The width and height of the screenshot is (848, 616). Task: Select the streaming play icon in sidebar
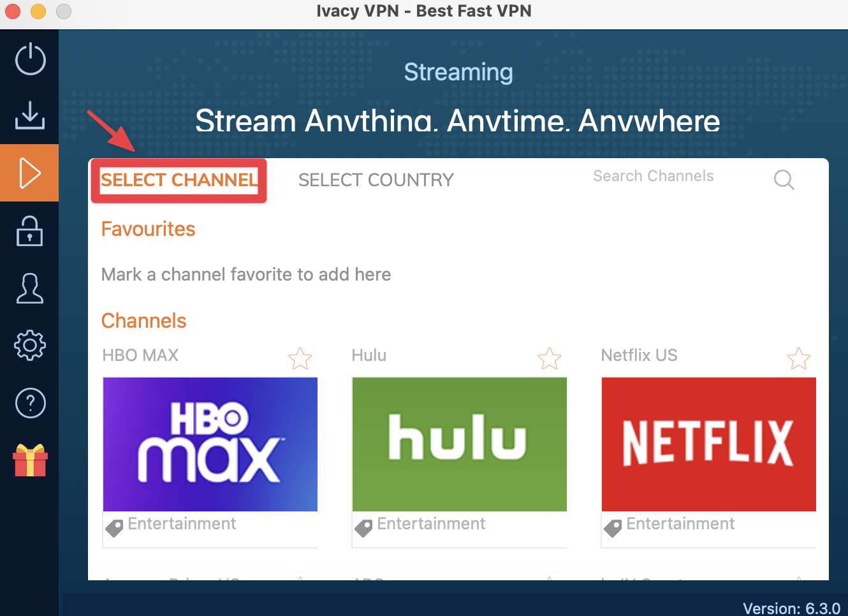click(30, 173)
